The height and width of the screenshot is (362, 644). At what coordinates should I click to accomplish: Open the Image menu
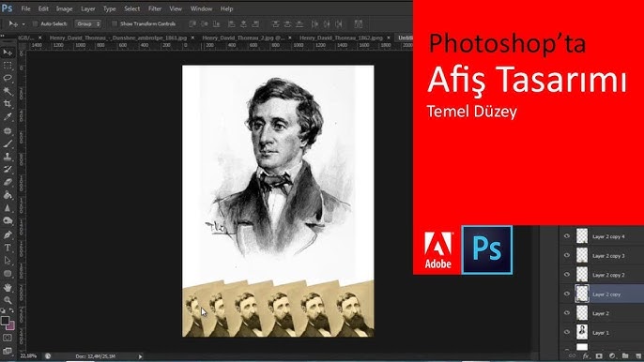coord(64,8)
